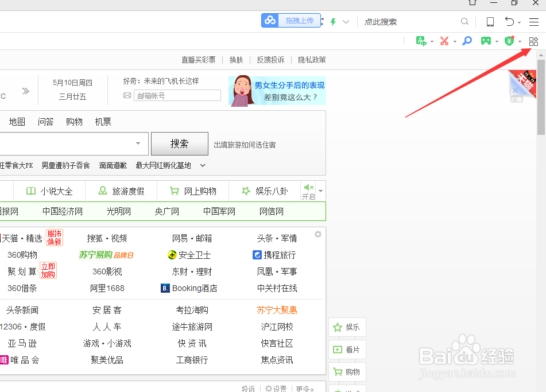Viewport: 546px width, 392px height.
Task: Open the mobile phone assistant icon
Action: click(490, 22)
